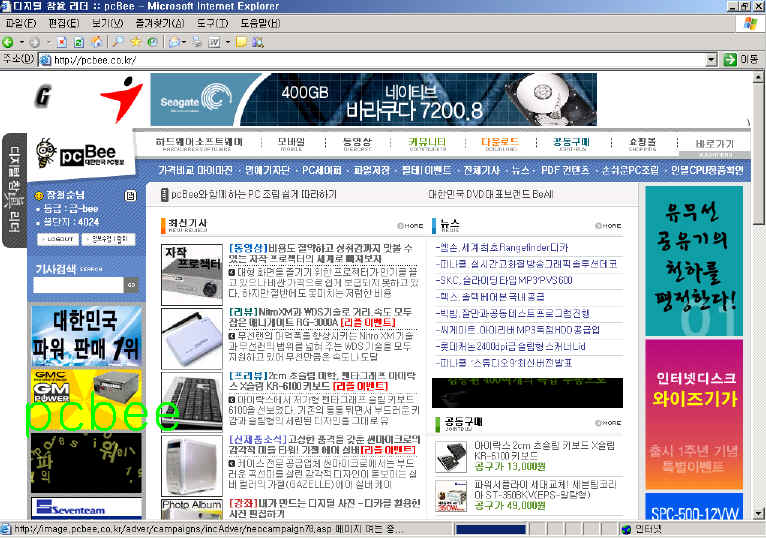Click the yellow Discuss note icon
This screenshot has height=538, width=766.
click(241, 43)
